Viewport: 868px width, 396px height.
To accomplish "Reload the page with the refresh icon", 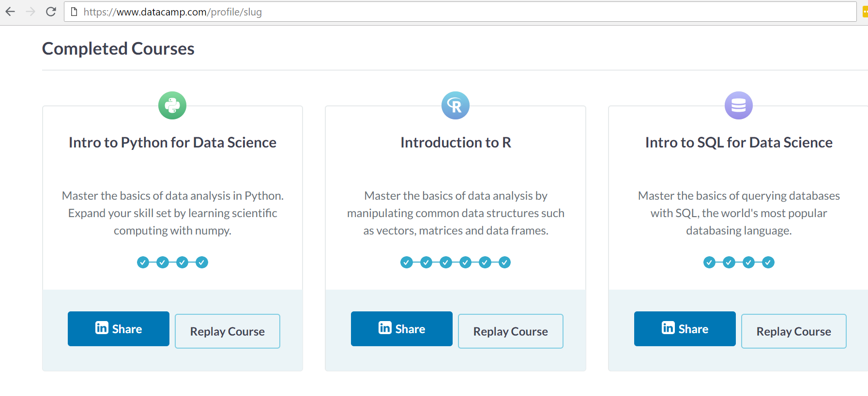I will click(x=51, y=12).
